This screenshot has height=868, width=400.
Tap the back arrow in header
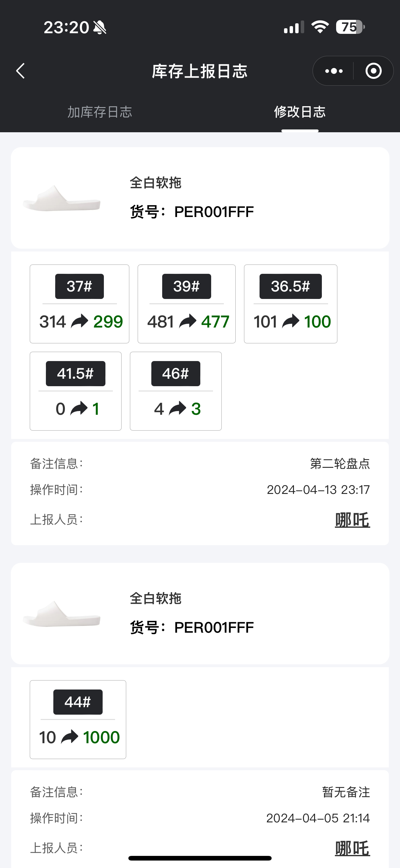coord(20,71)
